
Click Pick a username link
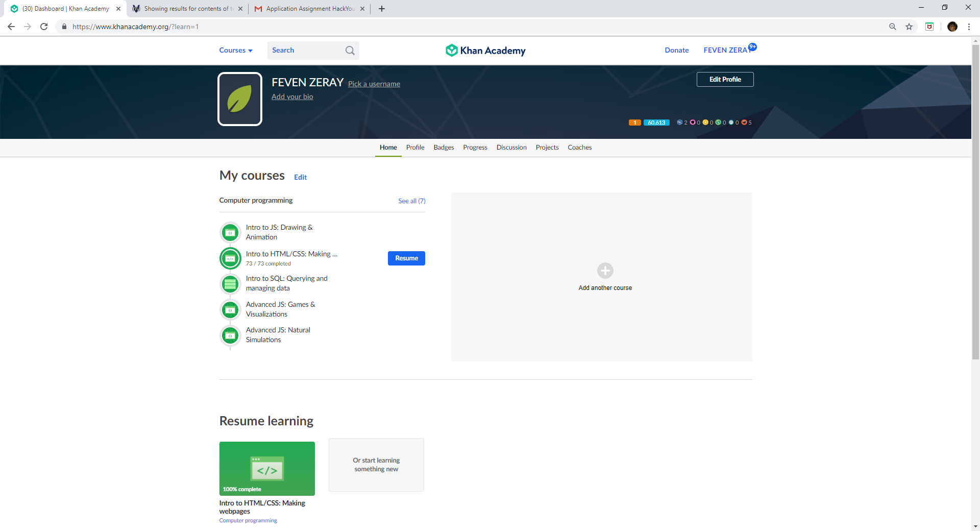click(x=374, y=84)
